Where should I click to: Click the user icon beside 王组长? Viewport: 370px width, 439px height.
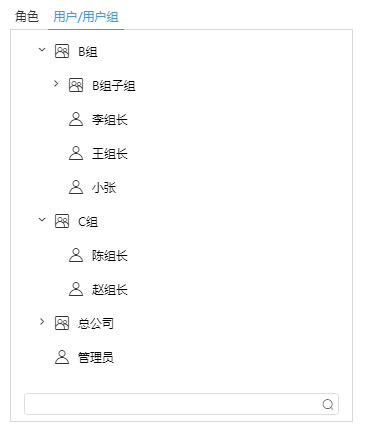pyautogui.click(x=76, y=153)
